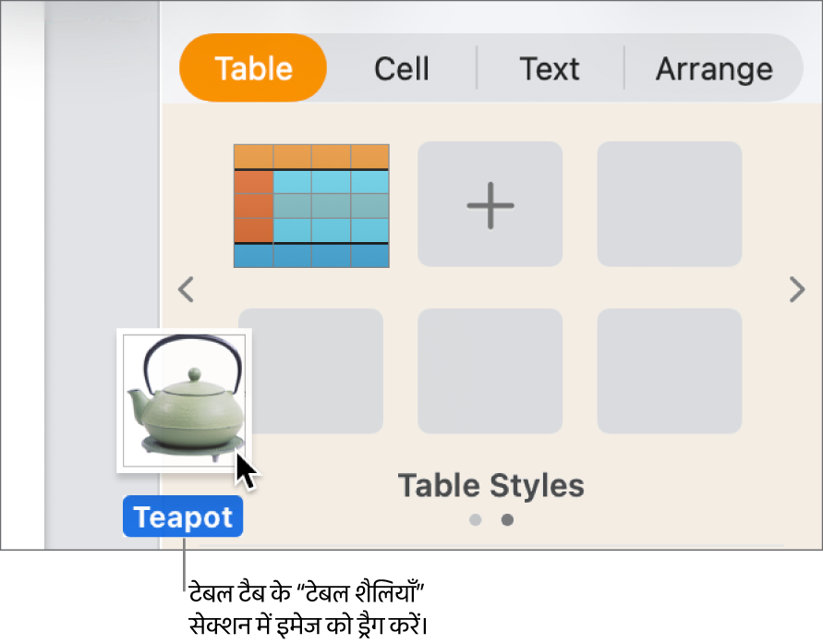Select the Text tab

(550, 68)
